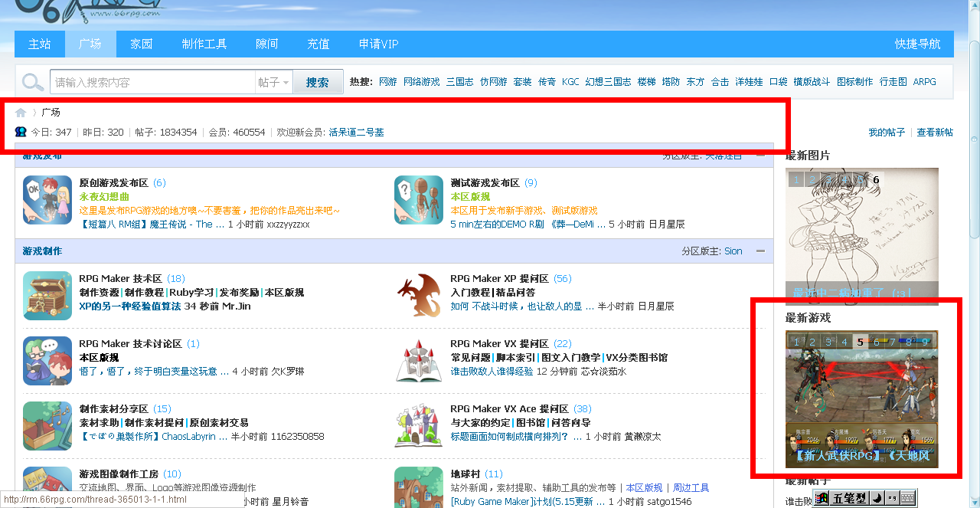The image size is (980, 508).
Task: Click inside the search text field
Action: point(152,82)
